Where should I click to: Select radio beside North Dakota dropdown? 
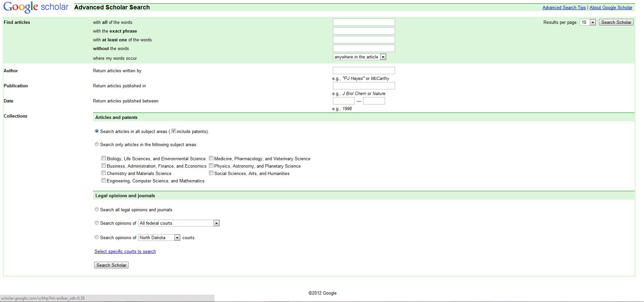pyautogui.click(x=97, y=237)
